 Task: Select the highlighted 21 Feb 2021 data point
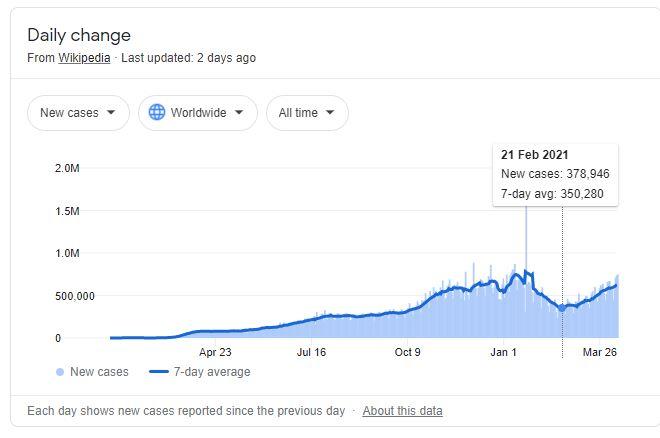point(562,309)
